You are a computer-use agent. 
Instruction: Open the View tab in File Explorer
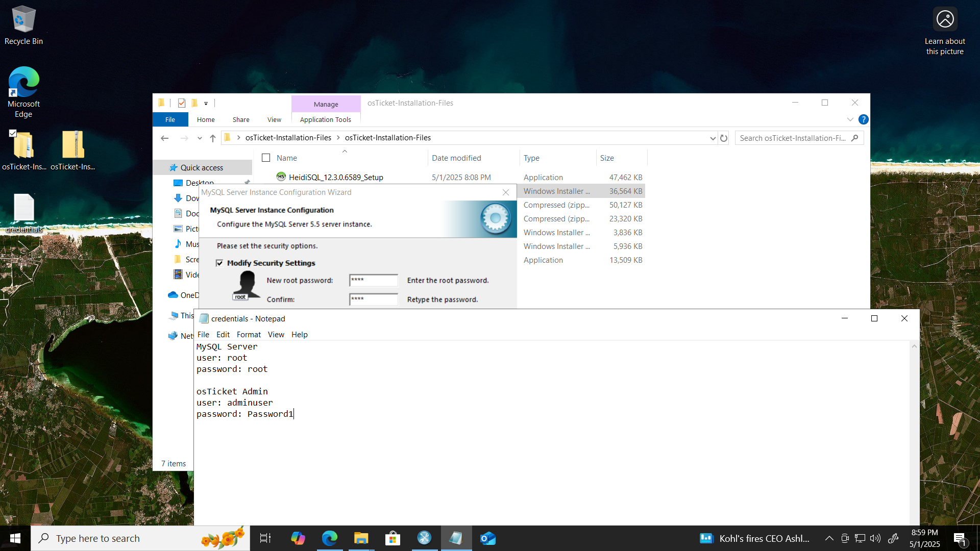274,119
